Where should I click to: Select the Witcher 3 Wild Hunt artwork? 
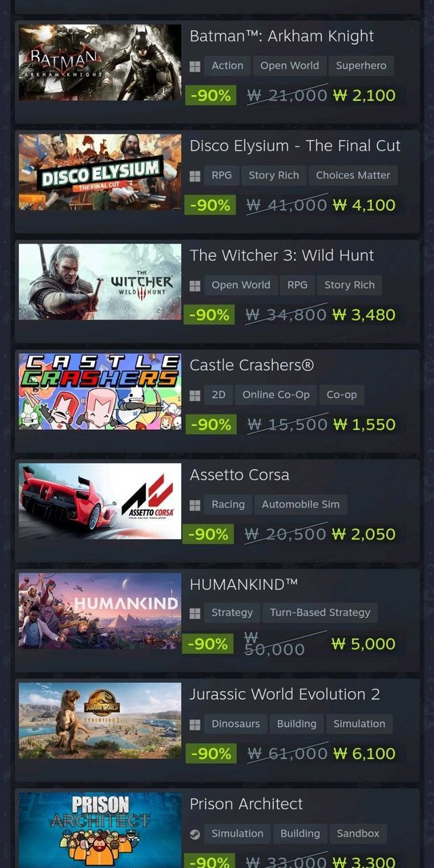click(x=100, y=282)
